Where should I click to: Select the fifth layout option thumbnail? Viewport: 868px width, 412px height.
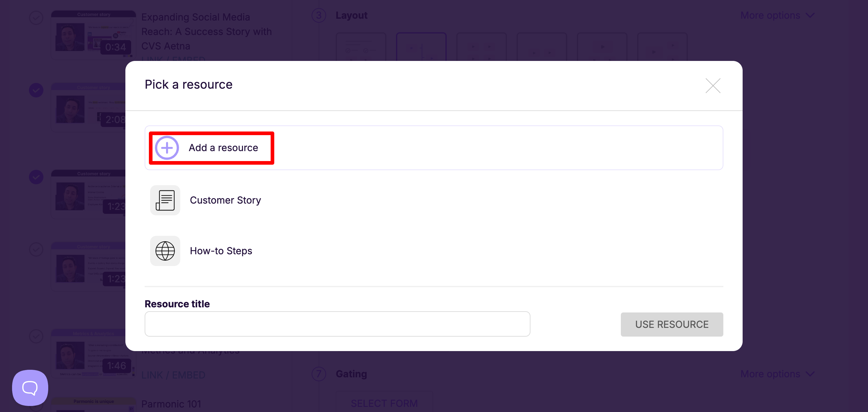pyautogui.click(x=602, y=47)
